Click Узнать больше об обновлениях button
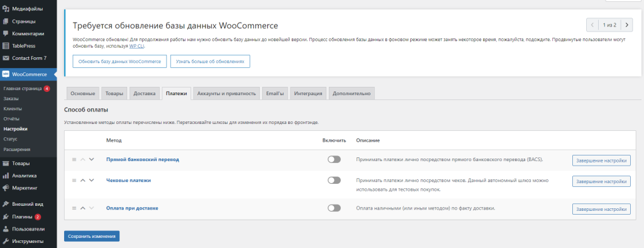This screenshot has height=248, width=644. pos(210,61)
